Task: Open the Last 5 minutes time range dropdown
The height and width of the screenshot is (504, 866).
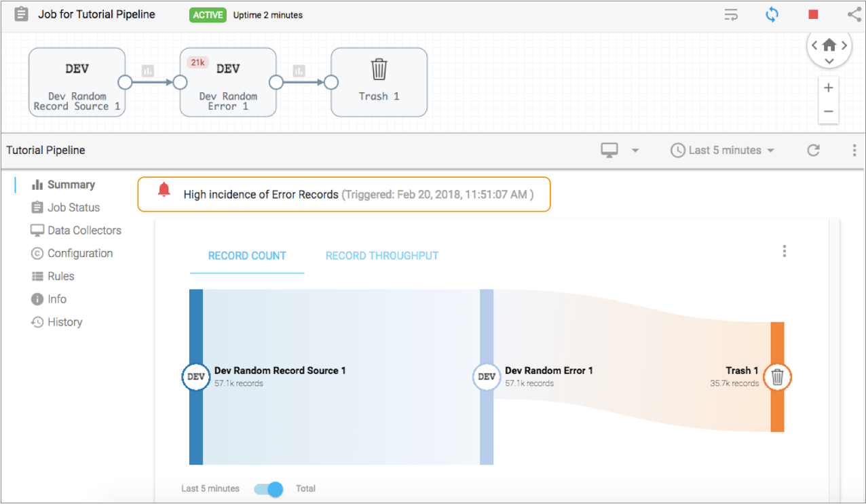Action: 723,151
